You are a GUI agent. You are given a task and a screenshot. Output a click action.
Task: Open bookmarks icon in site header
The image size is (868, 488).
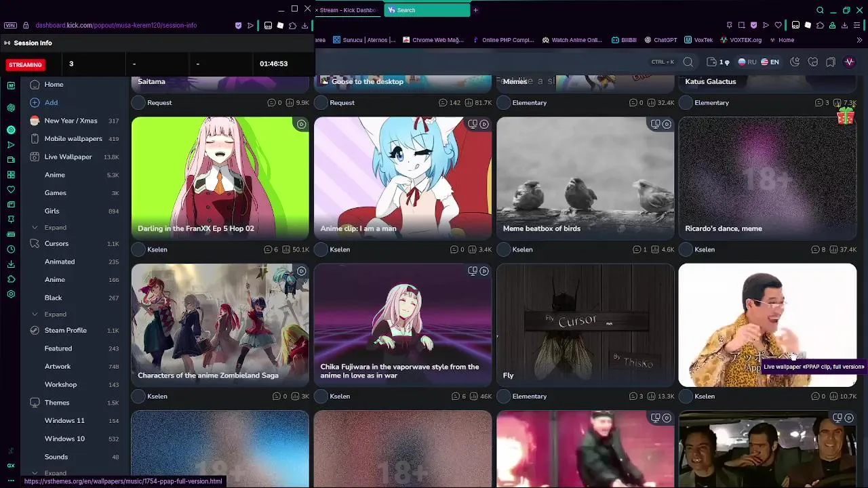pyautogui.click(x=831, y=62)
